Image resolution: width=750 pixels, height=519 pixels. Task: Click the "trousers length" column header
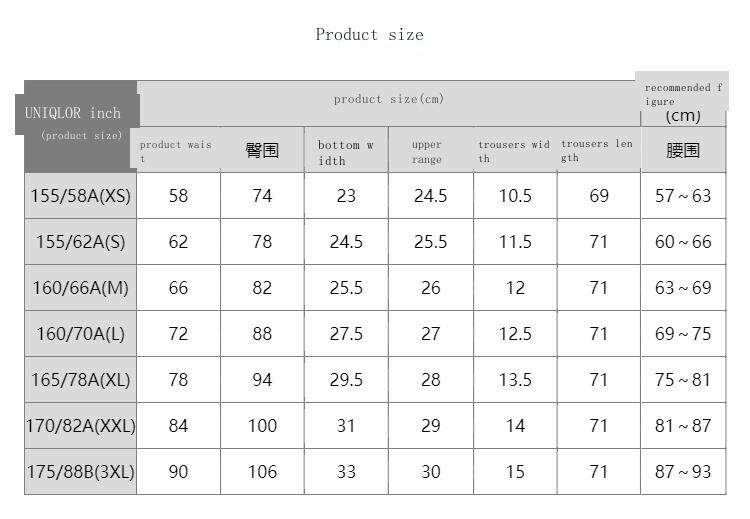(x=597, y=151)
